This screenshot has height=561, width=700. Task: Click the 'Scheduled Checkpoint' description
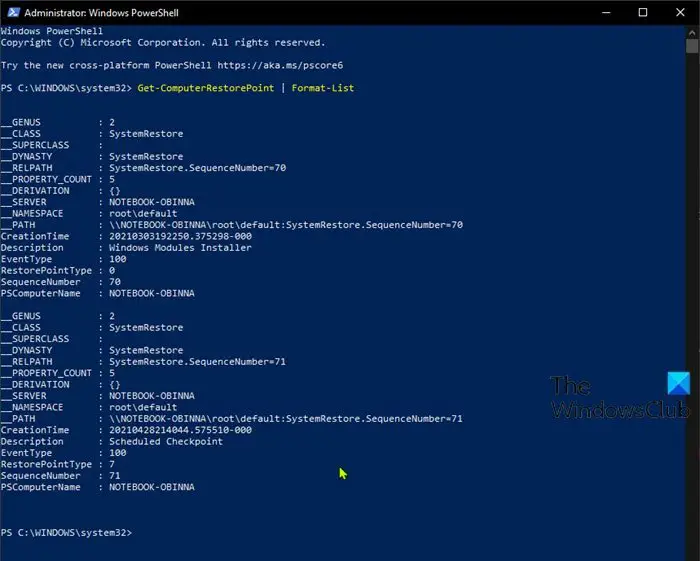(166, 441)
